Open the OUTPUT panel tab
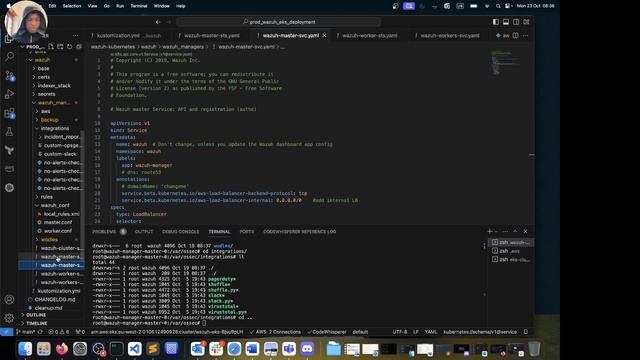The height and width of the screenshot is (360, 640). tap(144, 231)
